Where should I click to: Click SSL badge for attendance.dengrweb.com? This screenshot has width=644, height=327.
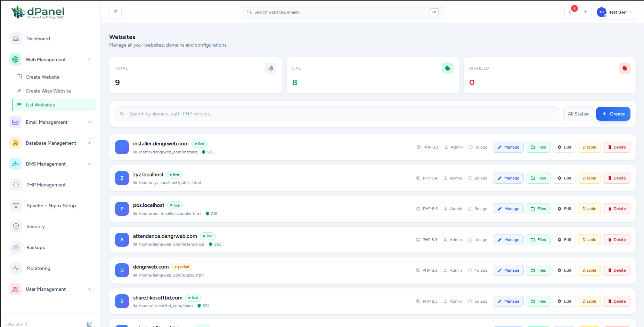click(215, 244)
